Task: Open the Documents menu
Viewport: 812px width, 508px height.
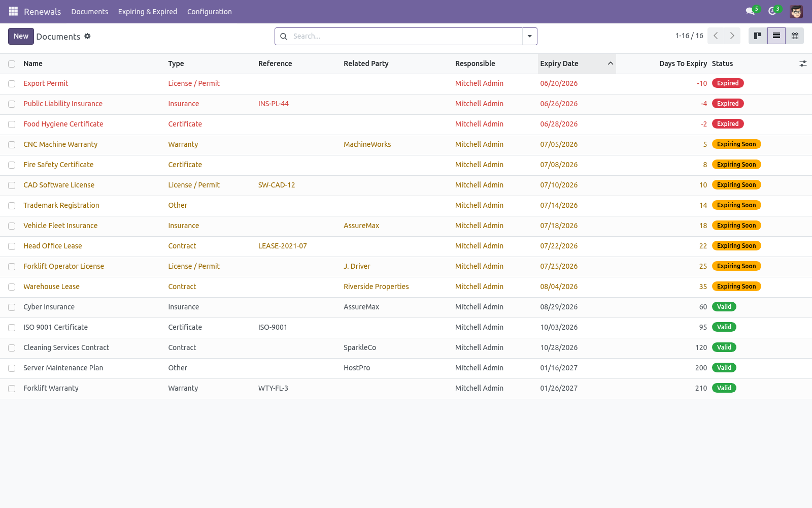Action: (x=90, y=12)
